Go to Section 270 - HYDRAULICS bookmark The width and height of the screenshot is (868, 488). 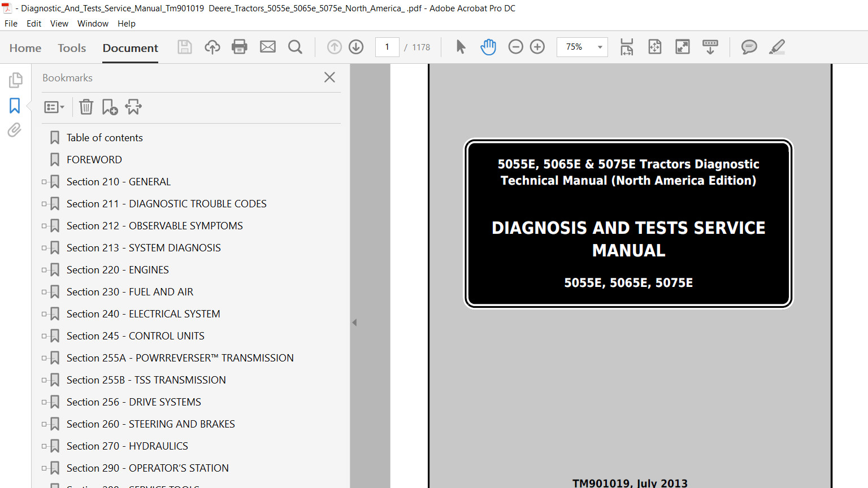[x=127, y=446]
